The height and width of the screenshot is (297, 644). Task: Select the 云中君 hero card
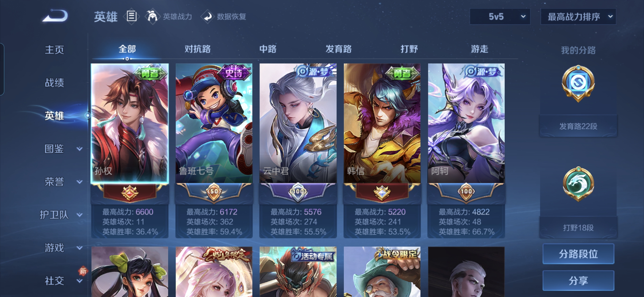pyautogui.click(x=298, y=151)
